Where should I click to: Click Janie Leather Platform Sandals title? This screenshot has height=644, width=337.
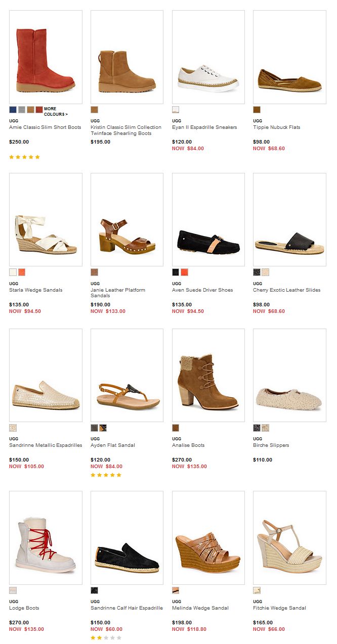[x=118, y=293]
